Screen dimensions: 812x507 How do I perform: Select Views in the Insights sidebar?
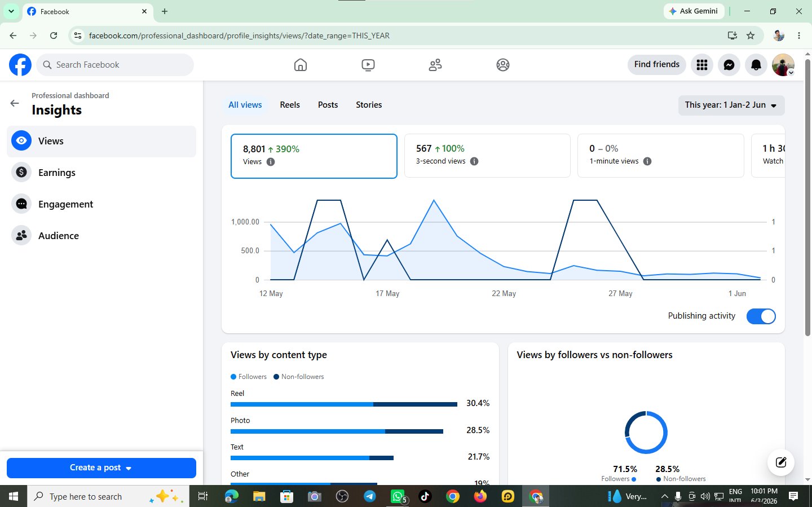(x=101, y=141)
